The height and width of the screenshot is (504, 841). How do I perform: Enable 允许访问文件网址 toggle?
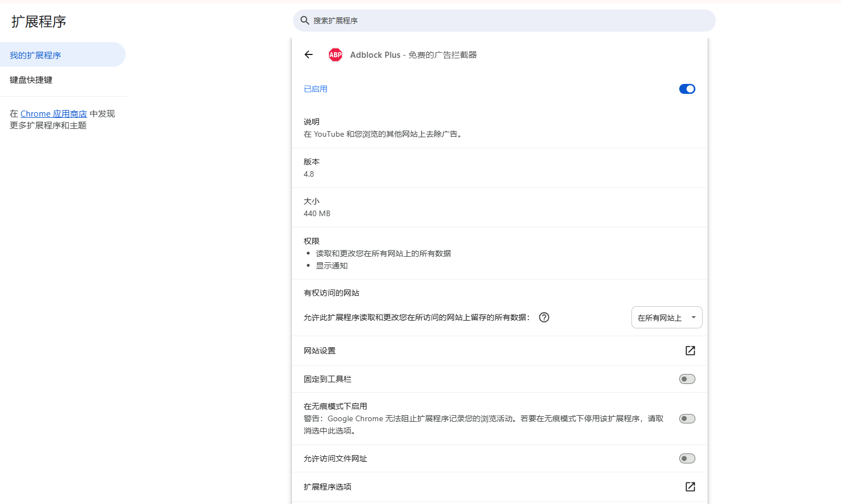point(687,458)
